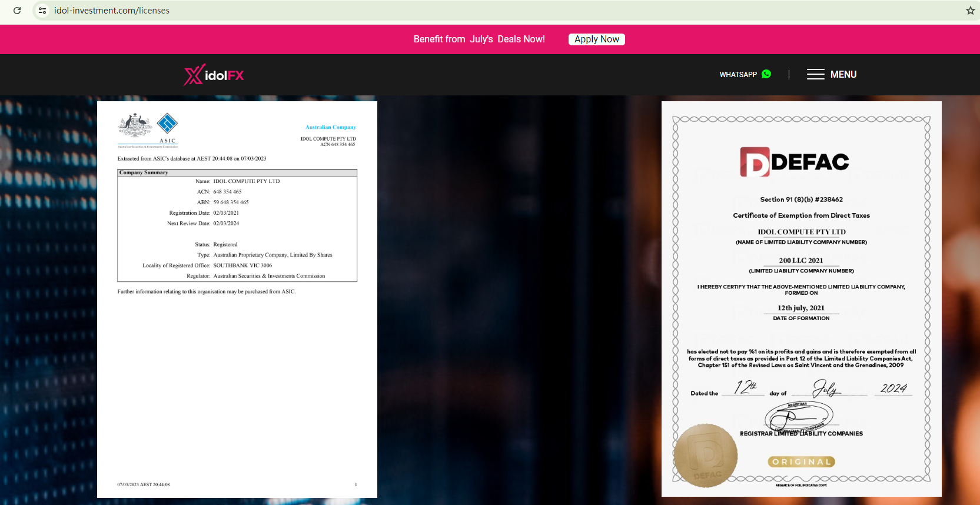
Task: Click 'REGISTRAR LIMITED LIABILITY COMPANIES' text
Action: coord(802,434)
